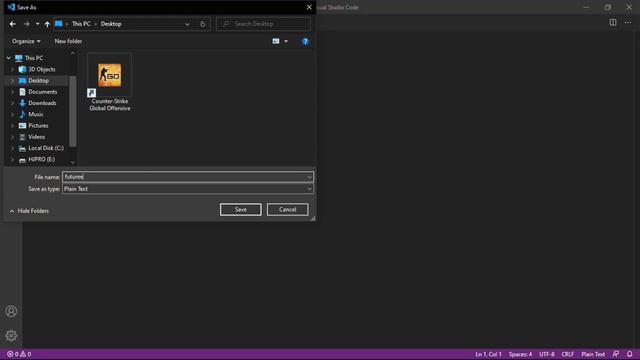640x360 pixels.
Task: Click CRLF end-of-line status entry
Action: (567, 354)
